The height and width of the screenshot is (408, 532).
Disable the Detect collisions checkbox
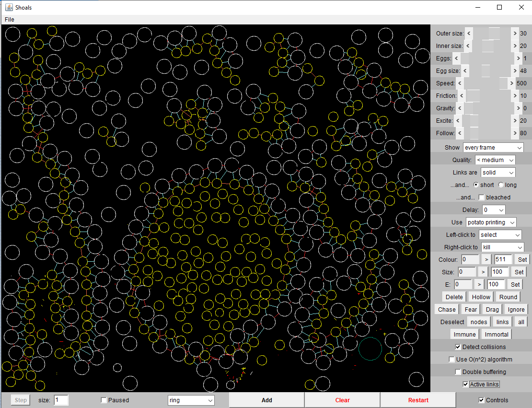click(x=458, y=347)
